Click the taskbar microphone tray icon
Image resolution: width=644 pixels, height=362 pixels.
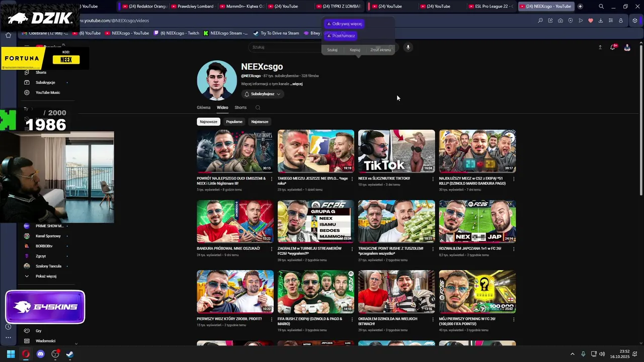(x=583, y=354)
